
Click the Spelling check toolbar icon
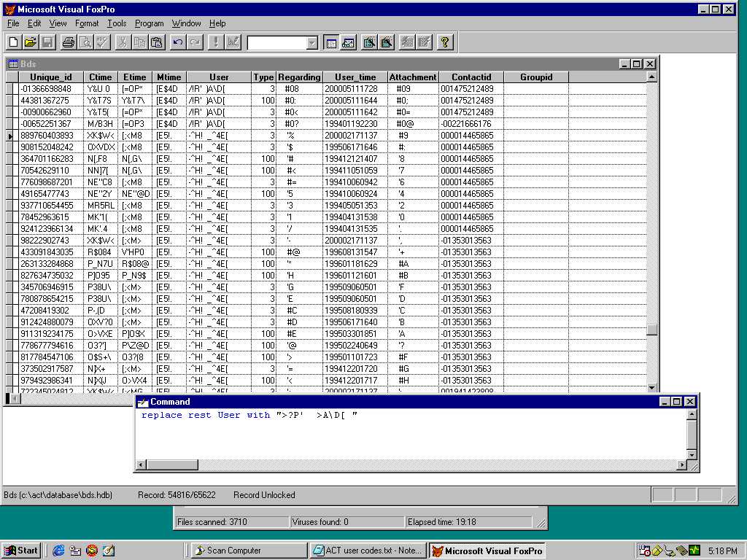click(102, 42)
